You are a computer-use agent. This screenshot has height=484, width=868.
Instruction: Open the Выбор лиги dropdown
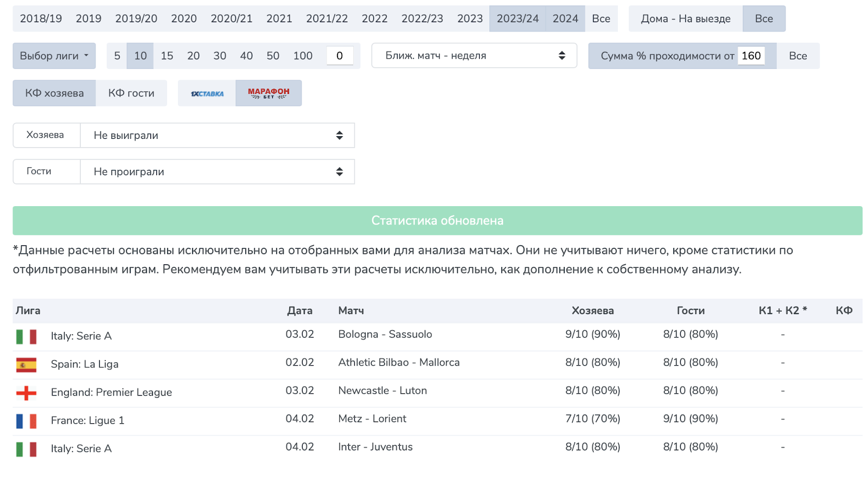point(54,56)
